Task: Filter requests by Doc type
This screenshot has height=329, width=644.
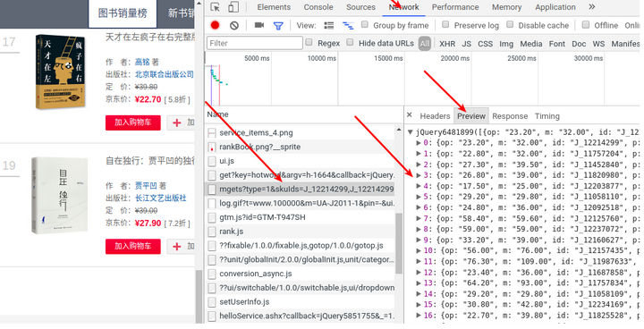Action: tap(579, 44)
